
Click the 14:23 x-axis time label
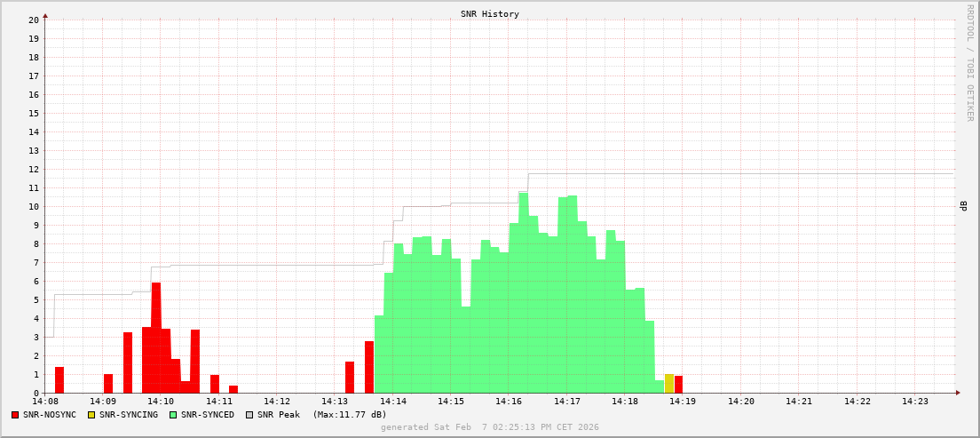(915, 402)
